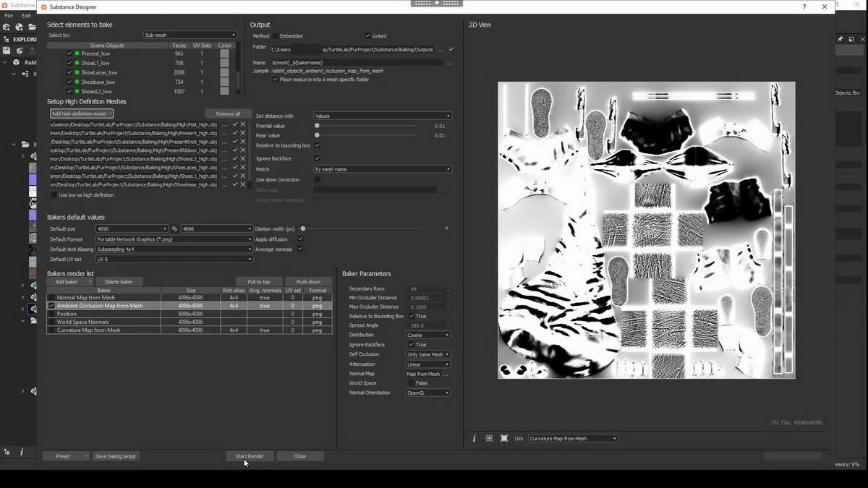The image size is (868, 488).
Task: Open the Add baker menu
Action: [x=70, y=282]
